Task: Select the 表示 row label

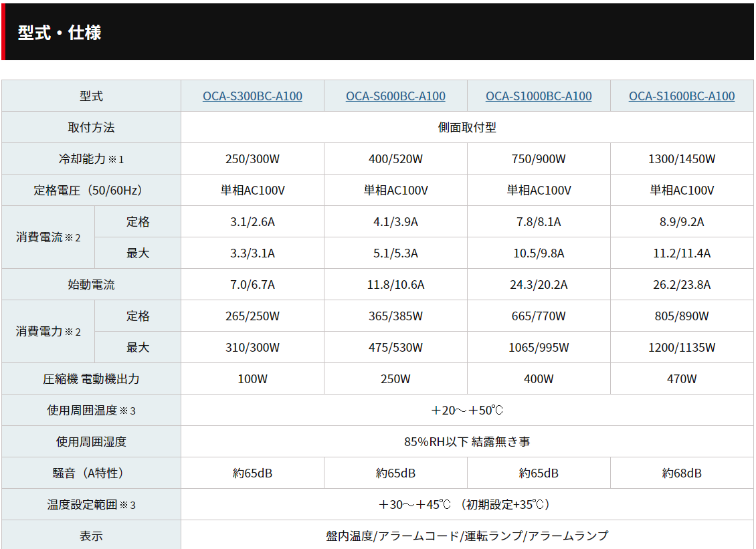Action: tap(91, 535)
